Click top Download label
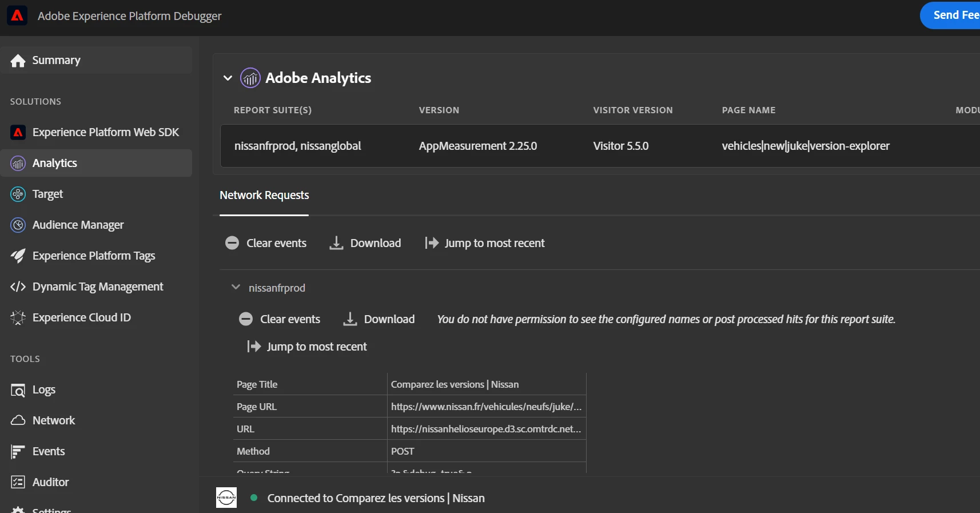Screen dimensions: 980x513 (x=376, y=243)
